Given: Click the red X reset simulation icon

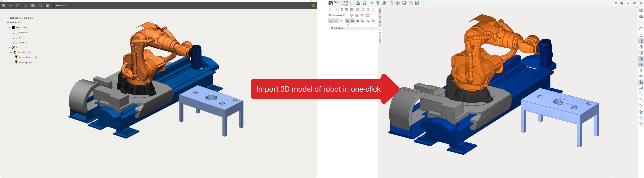Looking at the screenshot, I should click(x=362, y=15).
